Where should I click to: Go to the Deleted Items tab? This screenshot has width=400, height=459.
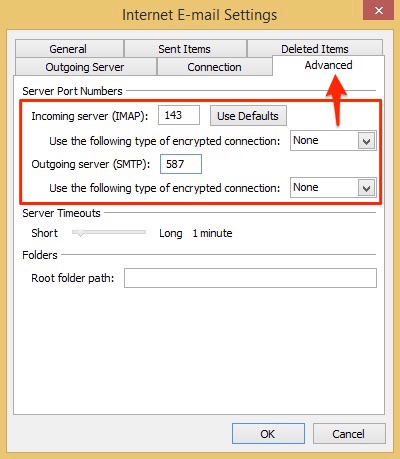[x=315, y=48]
